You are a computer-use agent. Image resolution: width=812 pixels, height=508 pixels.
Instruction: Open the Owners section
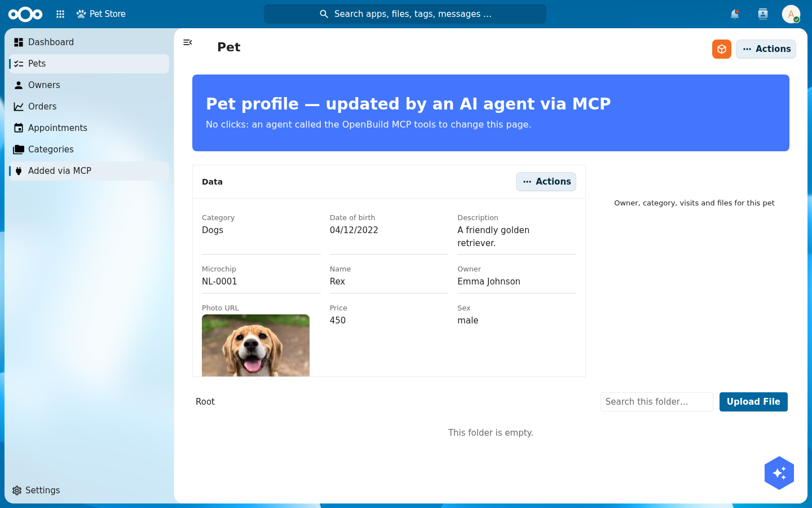pyautogui.click(x=89, y=85)
